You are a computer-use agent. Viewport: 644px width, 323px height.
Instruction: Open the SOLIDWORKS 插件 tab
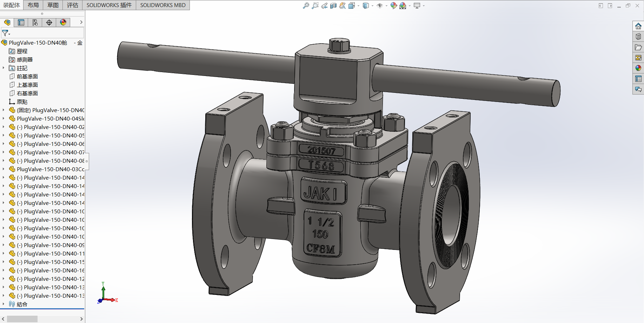(109, 5)
